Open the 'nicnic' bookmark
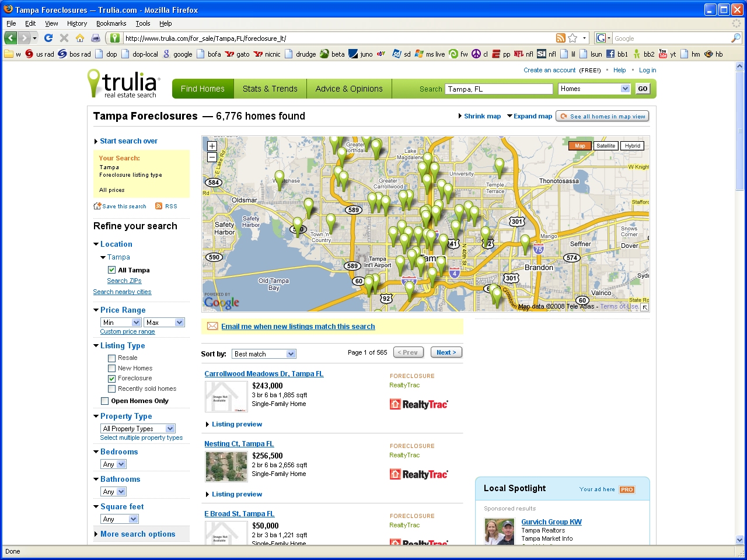Viewport: 747px width, 560px height. click(x=267, y=54)
